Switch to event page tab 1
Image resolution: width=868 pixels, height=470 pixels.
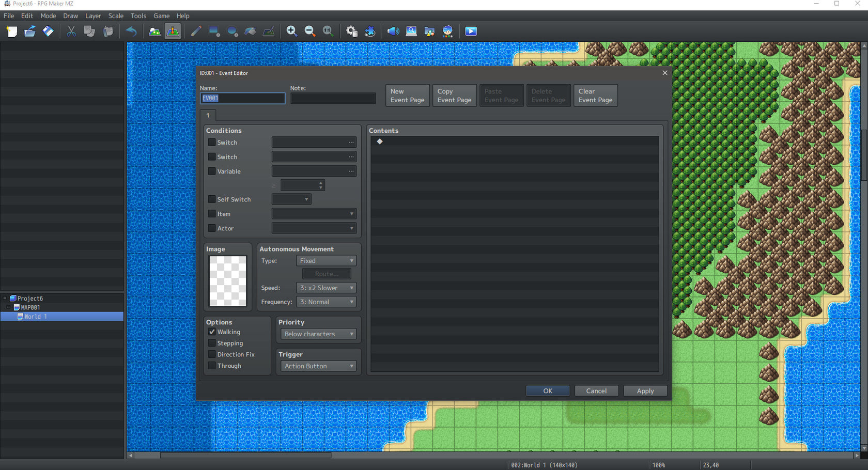point(208,116)
